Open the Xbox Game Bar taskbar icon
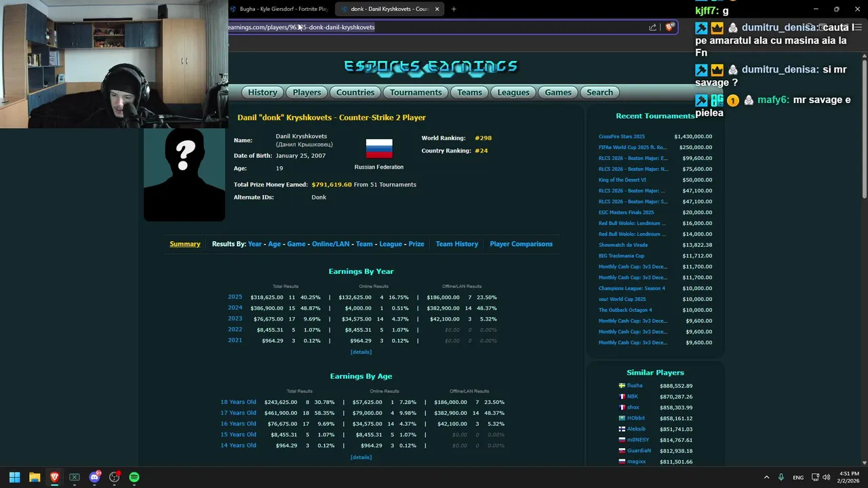 tap(75, 477)
